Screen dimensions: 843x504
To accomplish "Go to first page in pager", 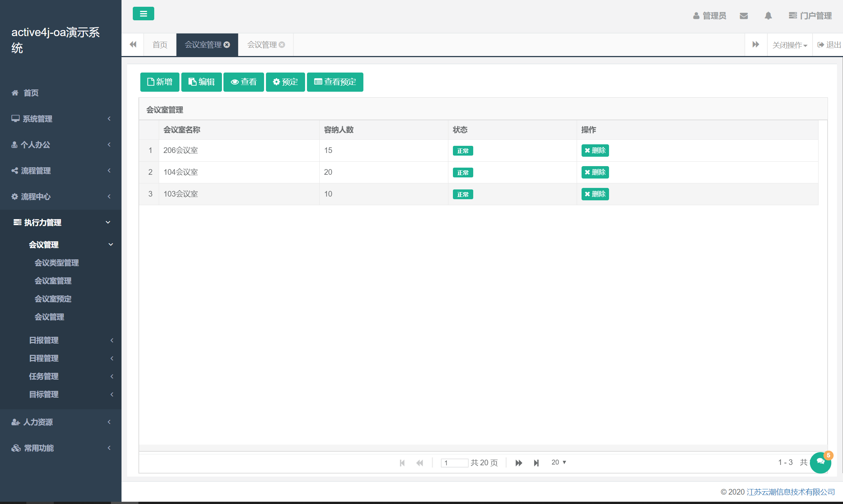I will pyautogui.click(x=402, y=463).
